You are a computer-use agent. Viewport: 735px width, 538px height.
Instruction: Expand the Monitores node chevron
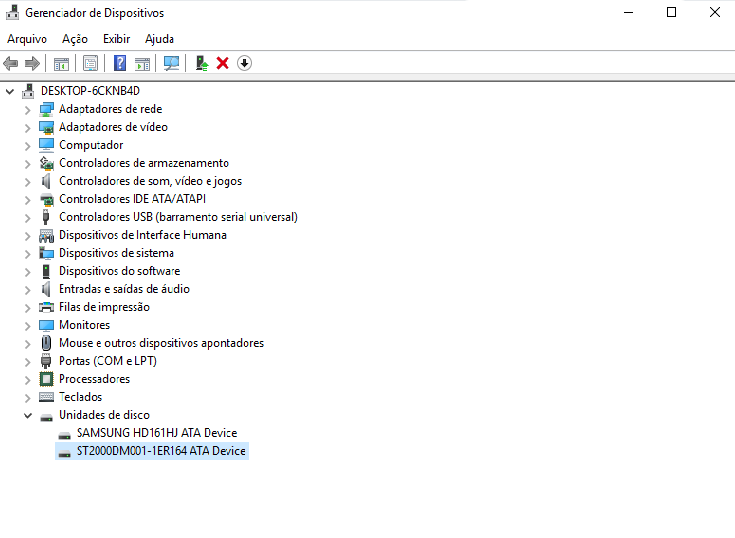pyautogui.click(x=28, y=326)
